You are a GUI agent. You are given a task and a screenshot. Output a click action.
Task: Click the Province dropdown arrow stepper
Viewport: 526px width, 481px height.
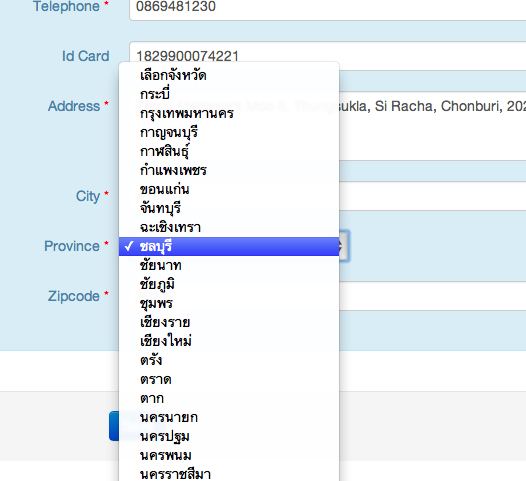[344, 246]
